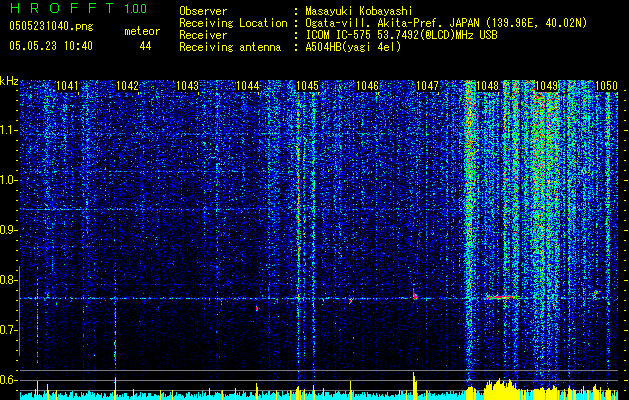Select the Receiver ICOM IC-575 line
The width and height of the screenshot is (629, 400).
[338, 35]
